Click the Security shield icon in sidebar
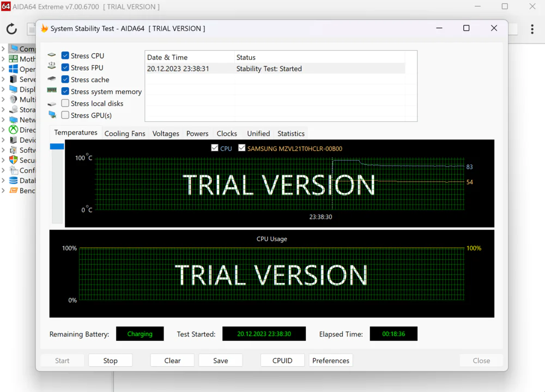Image resolution: width=545 pixels, height=392 pixels. (13, 160)
